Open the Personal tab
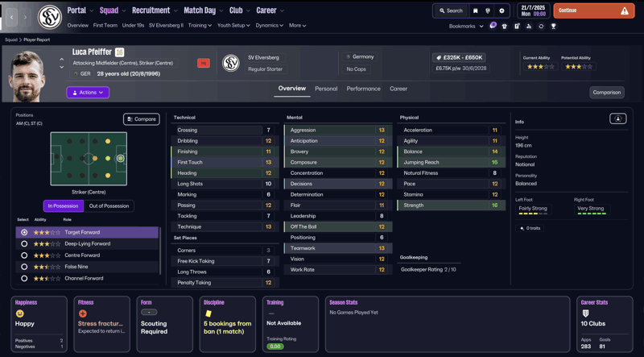The height and width of the screenshot is (357, 644). [326, 89]
